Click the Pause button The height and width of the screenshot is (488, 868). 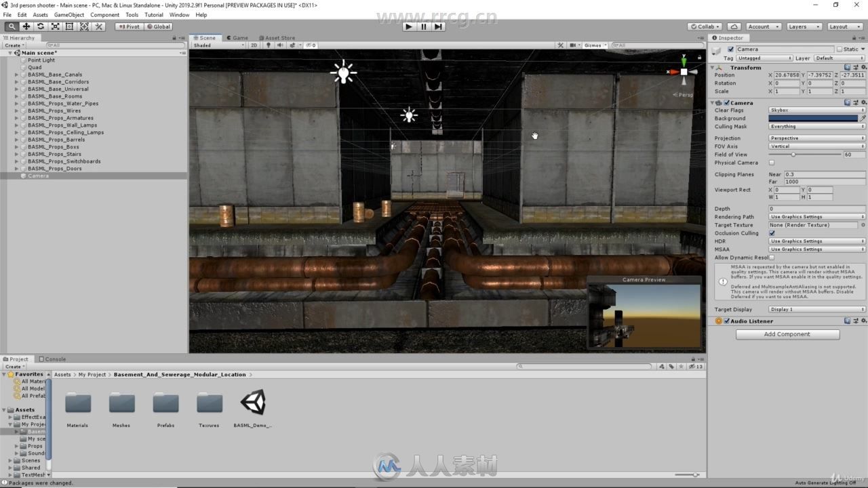click(424, 26)
